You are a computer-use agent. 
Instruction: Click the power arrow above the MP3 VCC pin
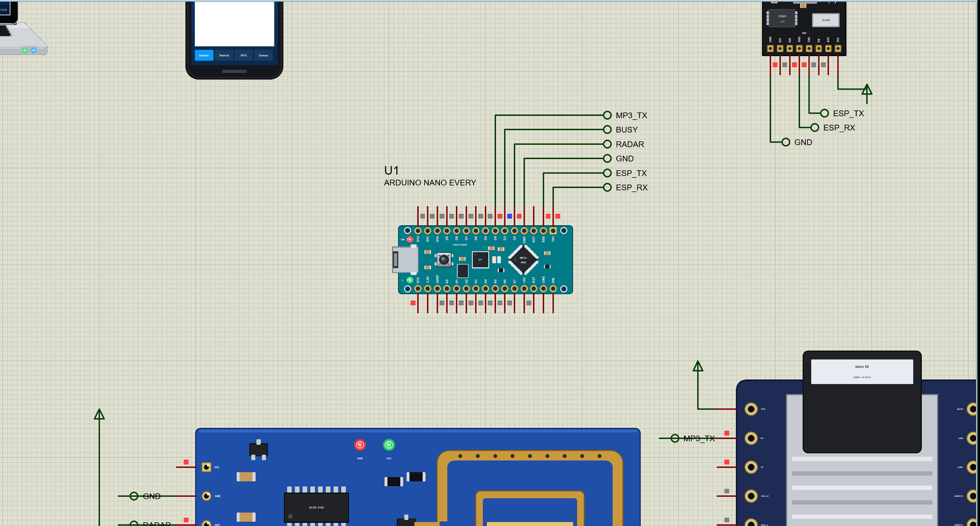[x=698, y=367]
